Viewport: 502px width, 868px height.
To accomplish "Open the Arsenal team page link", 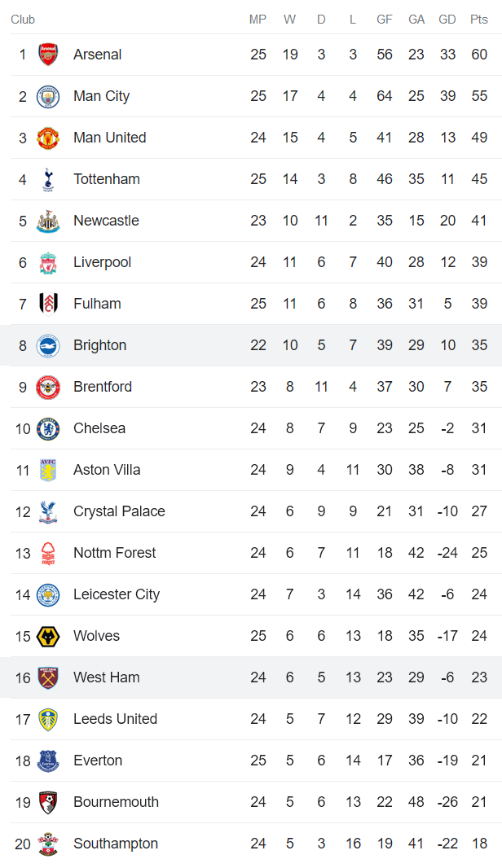I will [97, 55].
